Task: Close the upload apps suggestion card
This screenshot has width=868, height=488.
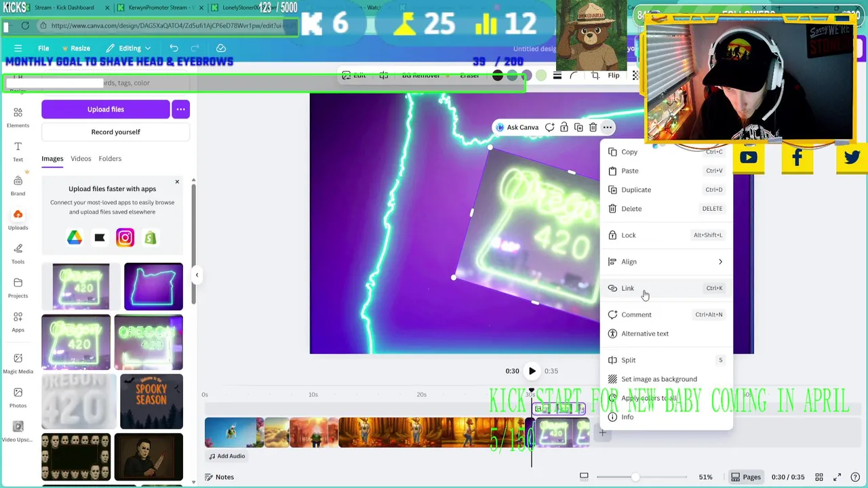Action: [177, 182]
